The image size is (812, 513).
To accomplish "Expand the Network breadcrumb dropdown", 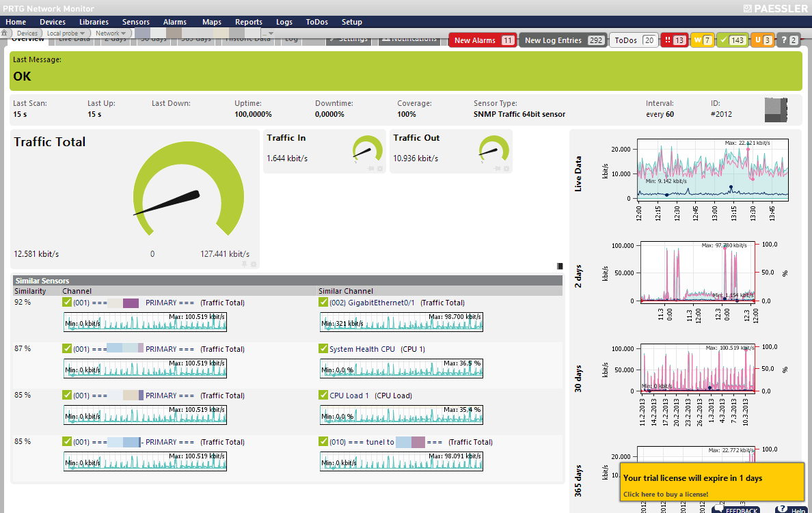I will click(123, 33).
